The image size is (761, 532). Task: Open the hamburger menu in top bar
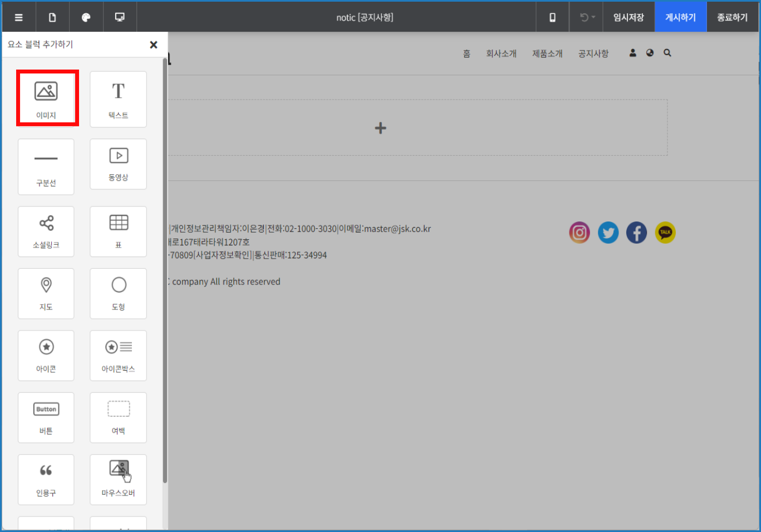[18, 17]
